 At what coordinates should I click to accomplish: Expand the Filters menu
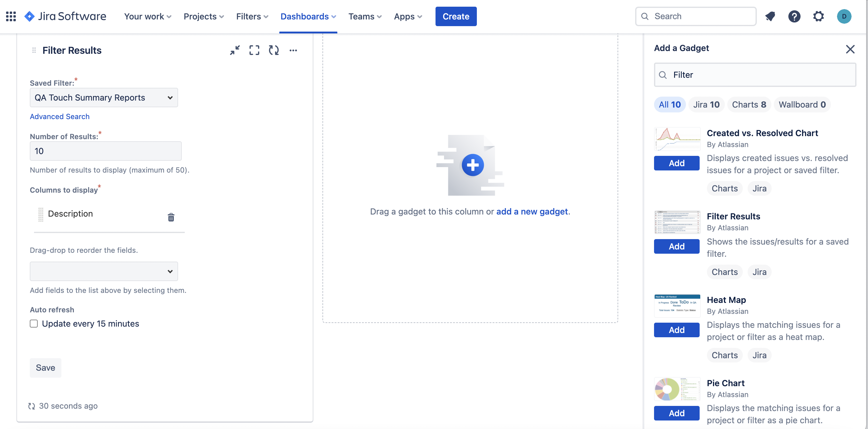click(252, 16)
